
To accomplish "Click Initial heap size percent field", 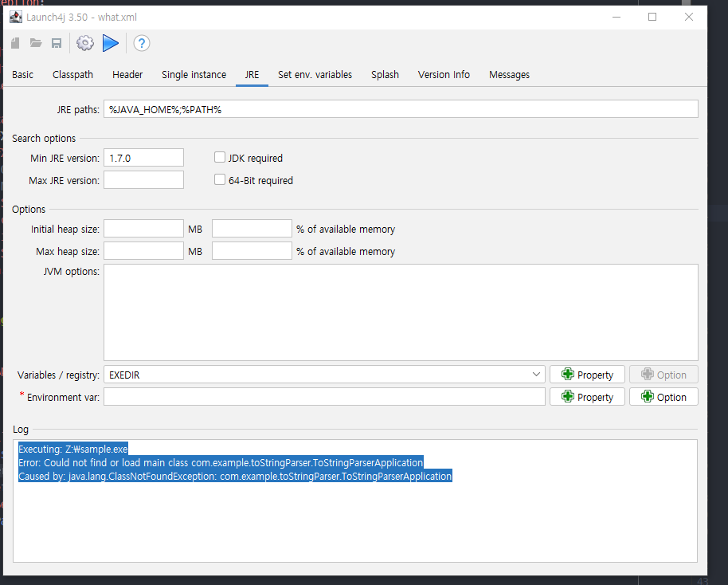I will tap(252, 229).
